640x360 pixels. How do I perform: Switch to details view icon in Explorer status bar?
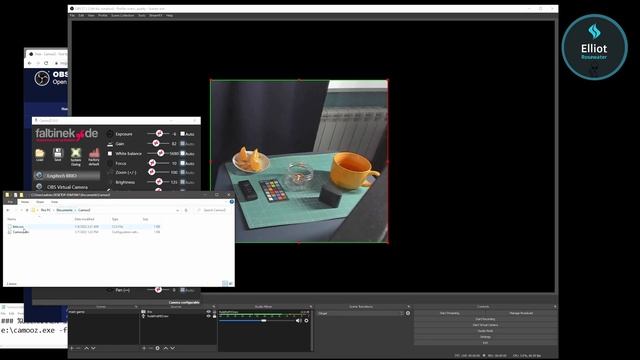pos(224,283)
